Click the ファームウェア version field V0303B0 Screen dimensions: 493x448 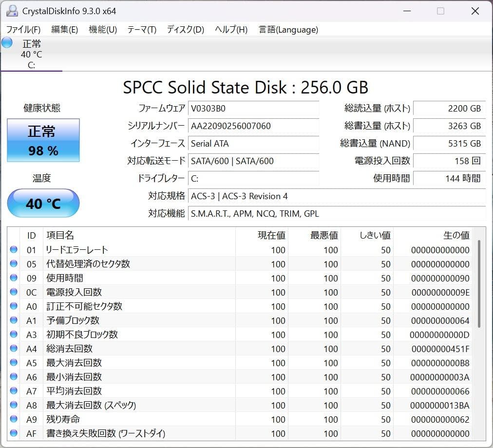click(x=253, y=108)
